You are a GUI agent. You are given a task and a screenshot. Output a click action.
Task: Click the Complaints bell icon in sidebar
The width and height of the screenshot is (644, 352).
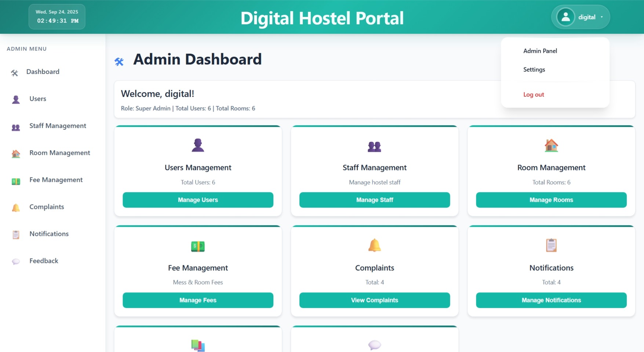point(15,207)
